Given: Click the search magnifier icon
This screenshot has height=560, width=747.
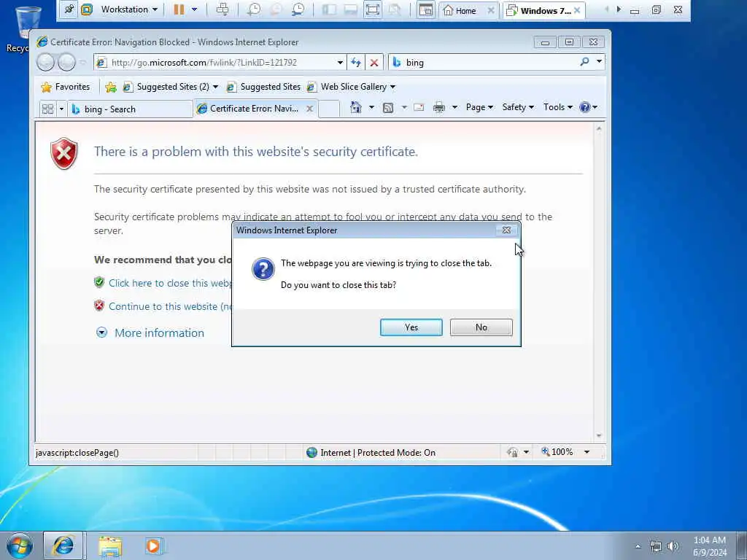Looking at the screenshot, I should coord(584,62).
